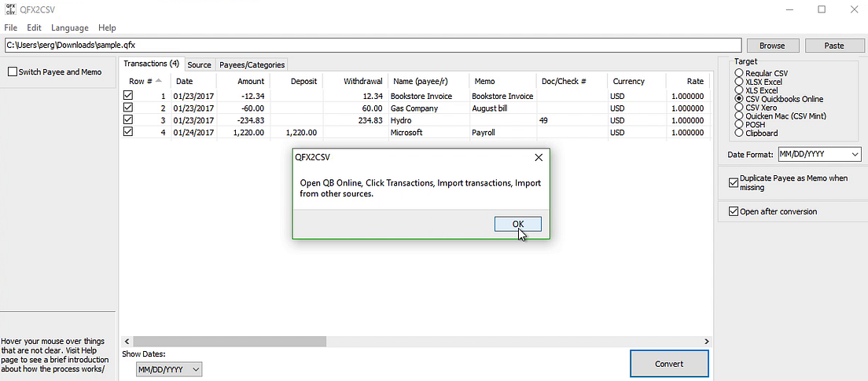Click the August bill memo cell

[502, 108]
